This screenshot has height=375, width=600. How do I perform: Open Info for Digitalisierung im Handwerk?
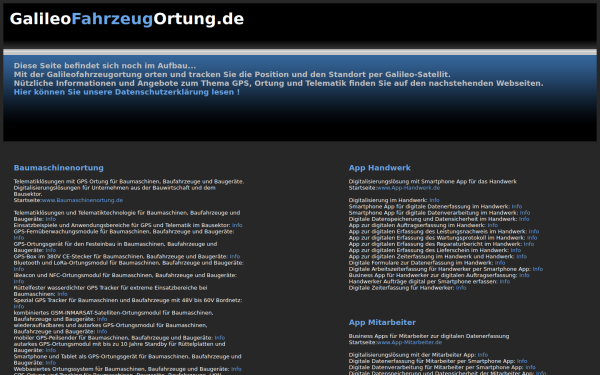[434, 200]
